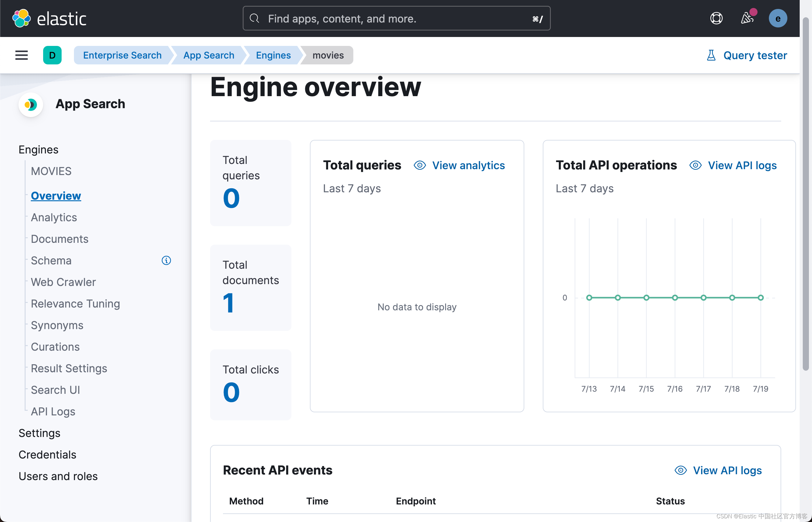Toggle the hamburger navigation menu

click(x=21, y=55)
